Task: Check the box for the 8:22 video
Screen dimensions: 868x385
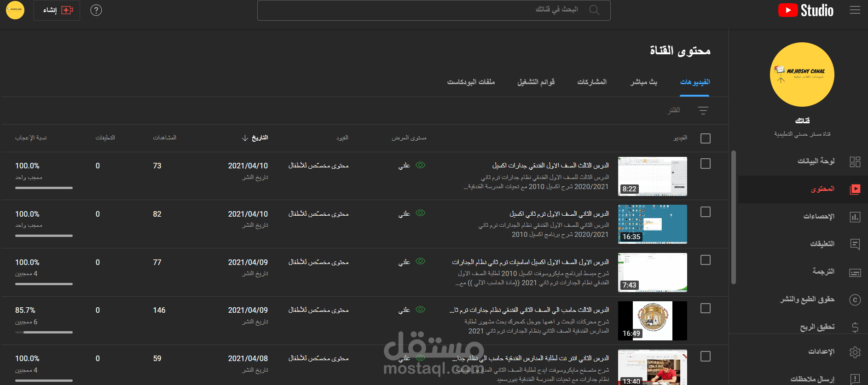Action: [705, 164]
